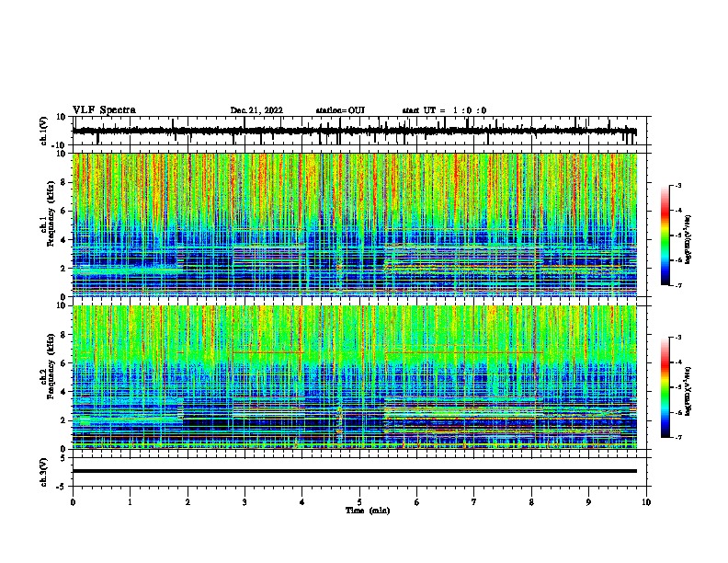Click the ch.2 colorbar log PSD label
Image resolution: width=728 pixels, height=563 pixels.
[688, 392]
